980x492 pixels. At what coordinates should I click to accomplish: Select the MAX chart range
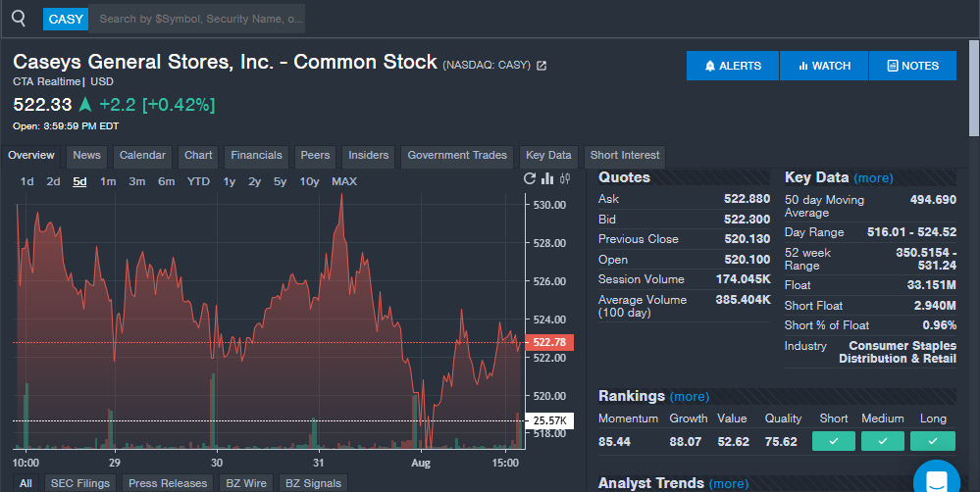coord(344,181)
